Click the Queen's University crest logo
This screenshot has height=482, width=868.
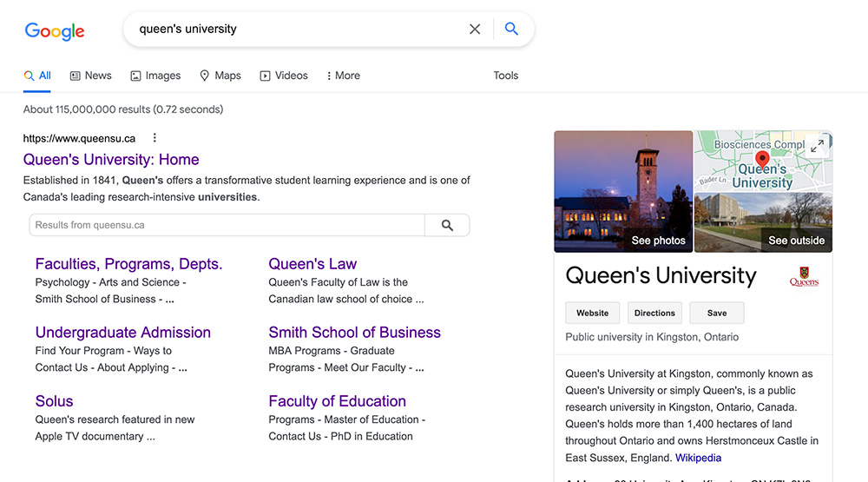804,277
